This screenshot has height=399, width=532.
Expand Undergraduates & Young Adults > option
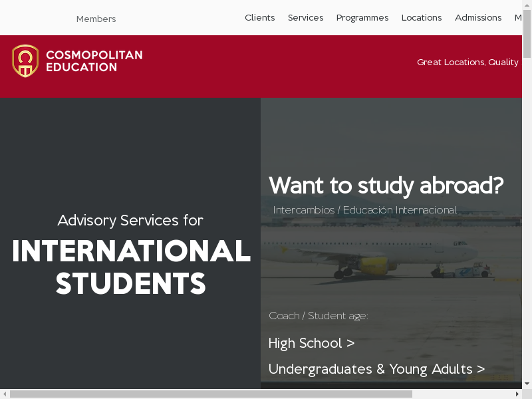pyautogui.click(x=376, y=369)
